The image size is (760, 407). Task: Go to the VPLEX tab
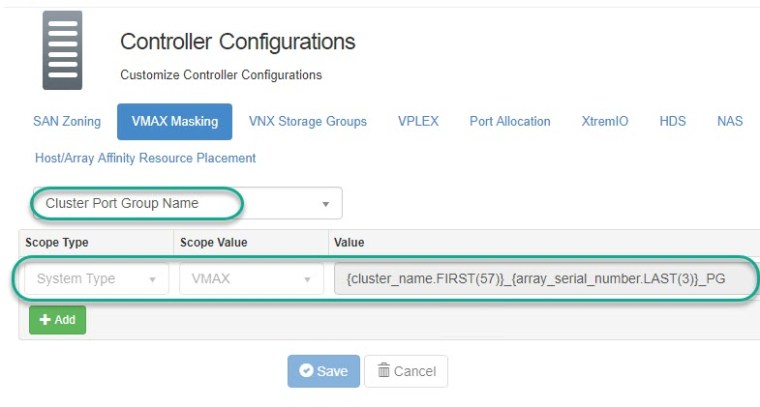point(418,122)
